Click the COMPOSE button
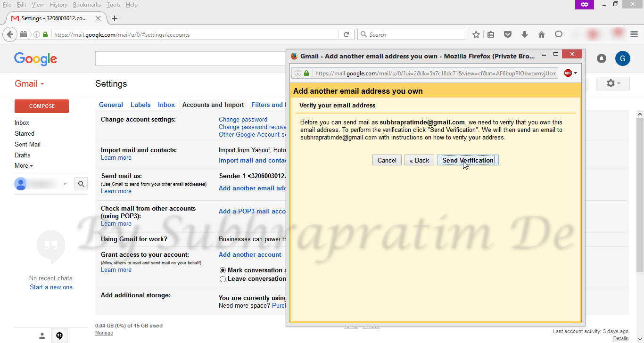Viewport: 644px width, 343px height. (x=41, y=106)
